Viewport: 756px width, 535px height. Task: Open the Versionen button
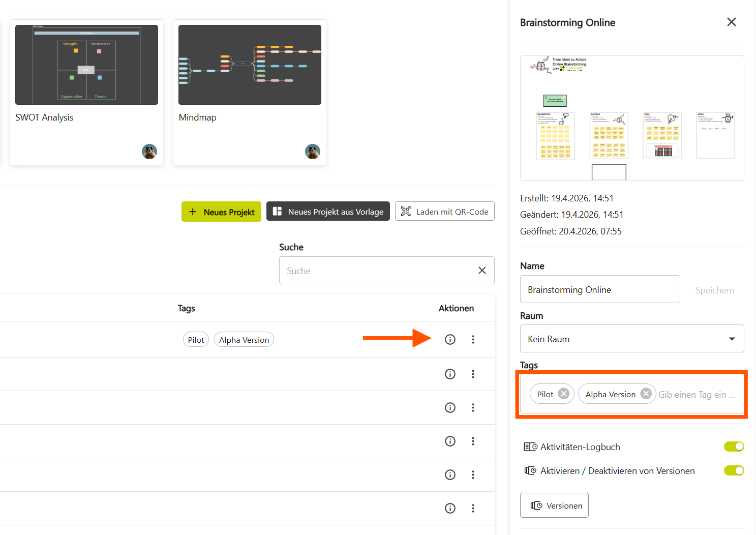554,506
